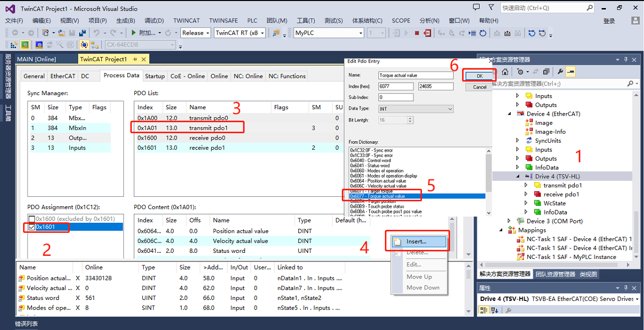Click the Restart TwinCAT Run Mode icon
Viewport: 644px width, 330px height.
25,45
